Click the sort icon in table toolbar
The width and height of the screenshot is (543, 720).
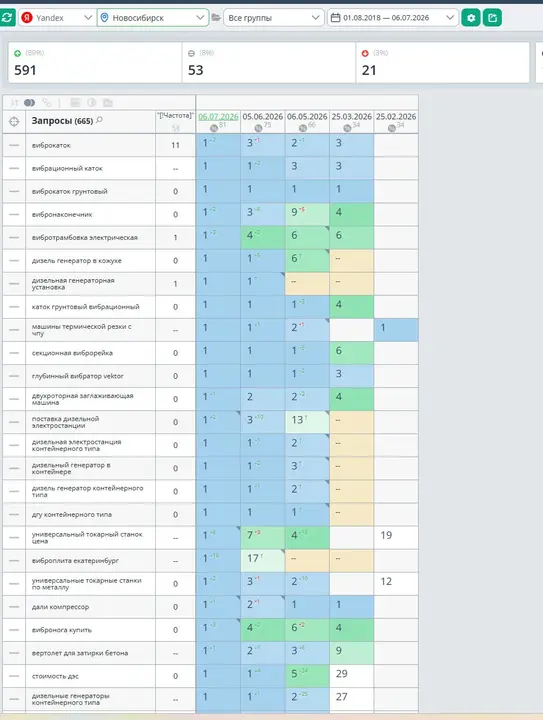click(14, 102)
